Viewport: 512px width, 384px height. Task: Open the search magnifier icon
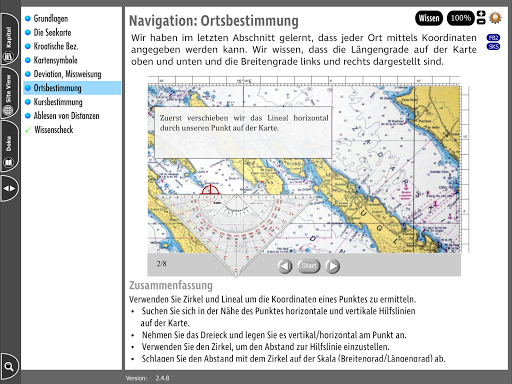tap(9, 367)
